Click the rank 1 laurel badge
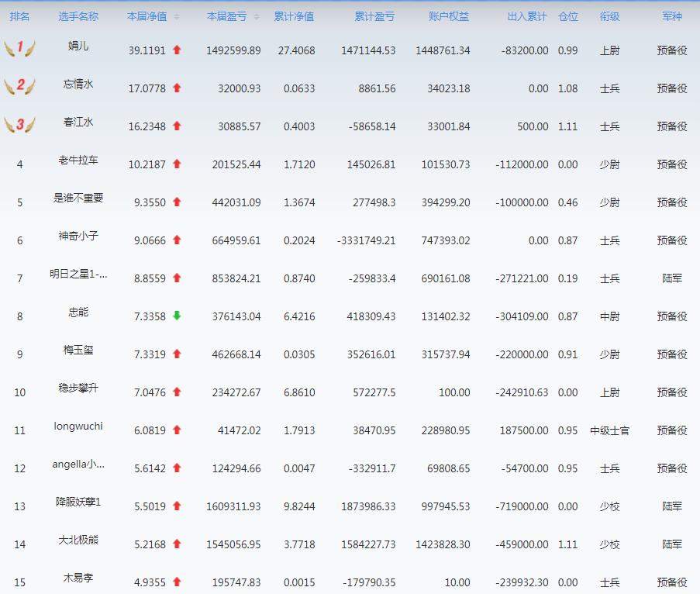The image size is (700, 594). [19, 48]
